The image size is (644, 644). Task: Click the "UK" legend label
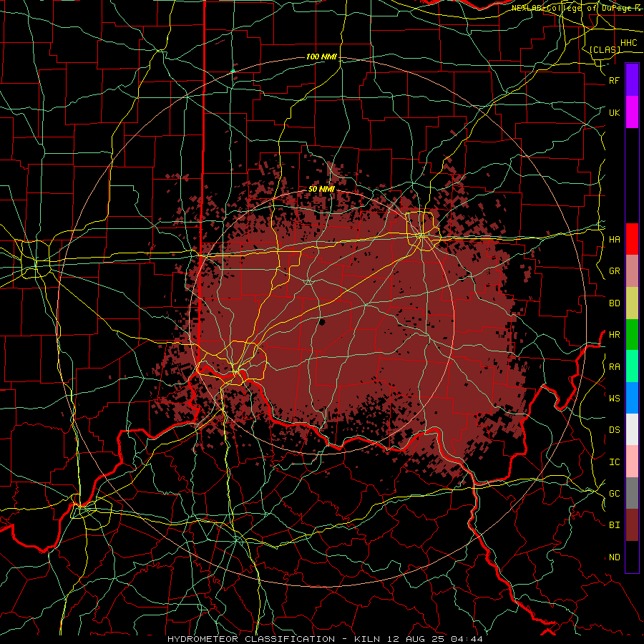614,112
